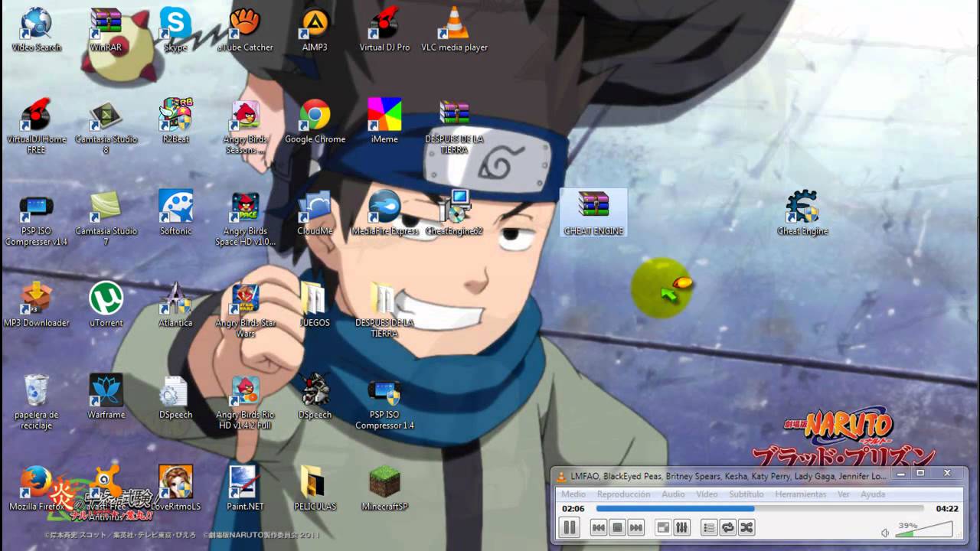Screen dimensions: 980x551
Task: Adjust the VLC volume slider
Action: click(924, 529)
